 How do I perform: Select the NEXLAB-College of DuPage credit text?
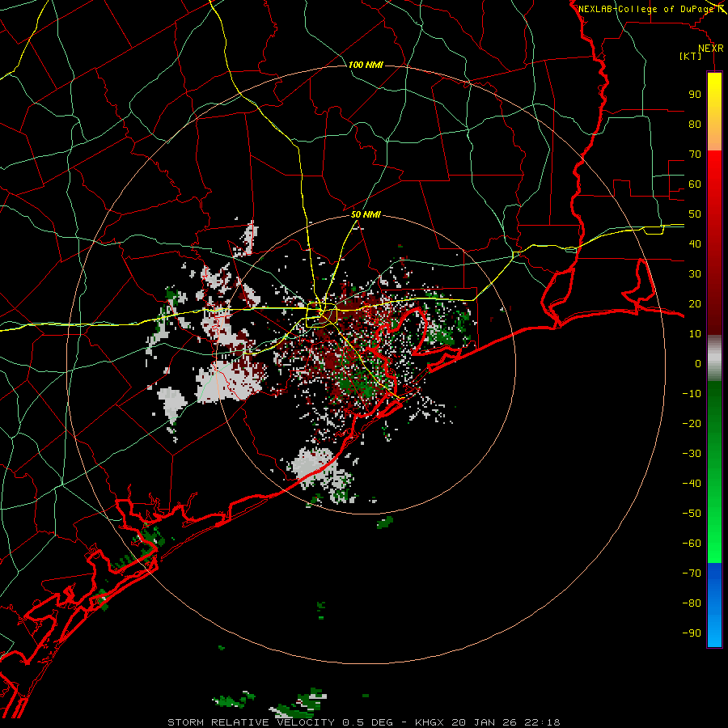[x=646, y=9]
